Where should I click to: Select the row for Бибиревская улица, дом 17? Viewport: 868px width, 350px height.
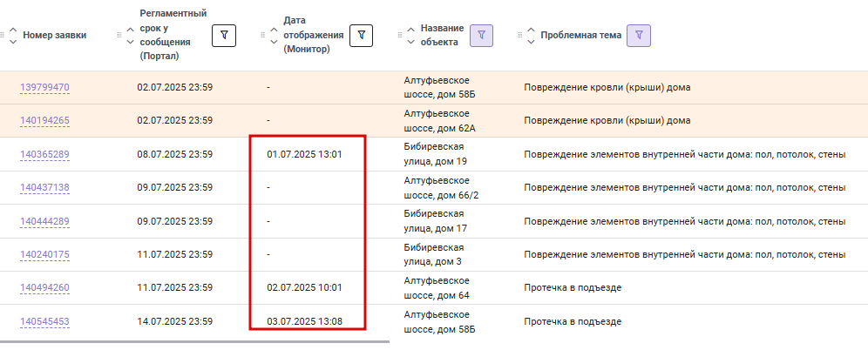[434, 221]
